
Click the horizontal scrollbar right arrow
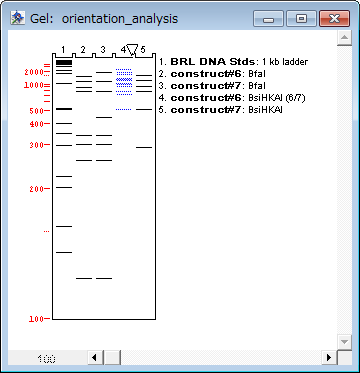pos(329,358)
